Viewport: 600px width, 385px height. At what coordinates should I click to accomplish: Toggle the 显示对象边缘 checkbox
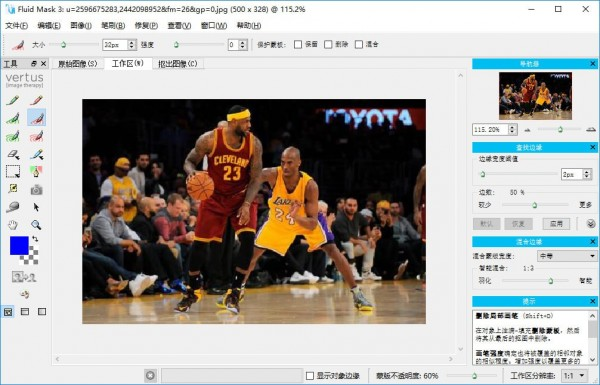click(x=310, y=376)
